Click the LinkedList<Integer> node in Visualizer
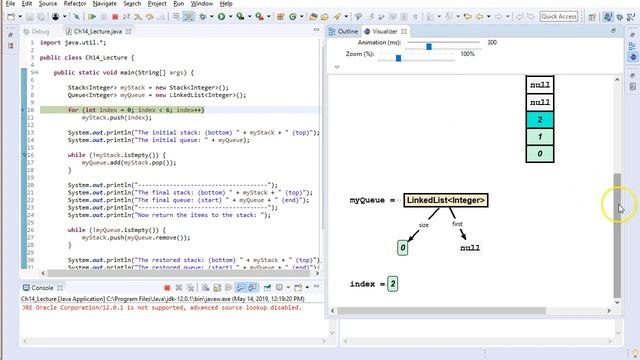The width and height of the screenshot is (640, 360). click(446, 200)
